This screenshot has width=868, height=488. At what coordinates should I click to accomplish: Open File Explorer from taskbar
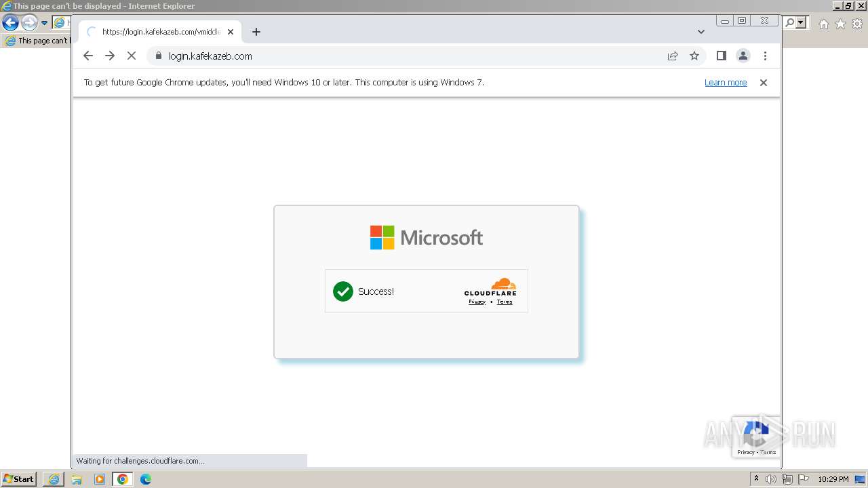click(77, 479)
